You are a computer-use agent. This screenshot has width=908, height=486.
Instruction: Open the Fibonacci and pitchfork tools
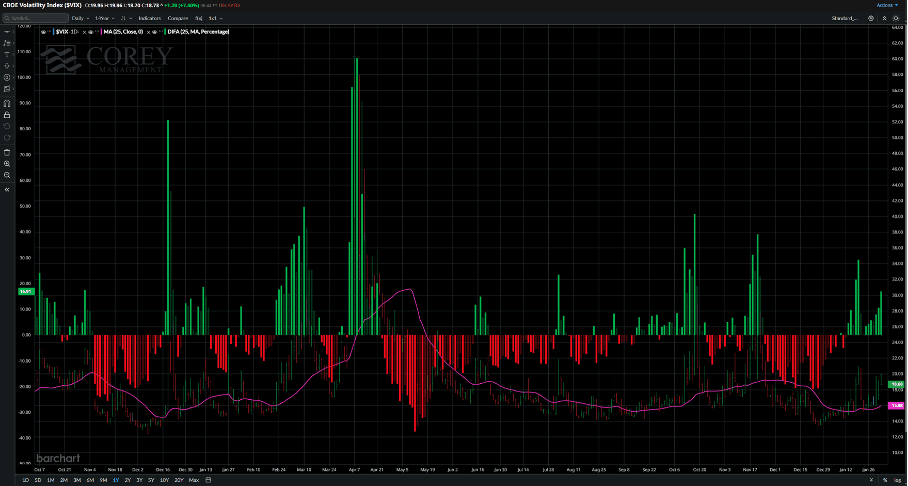7,43
